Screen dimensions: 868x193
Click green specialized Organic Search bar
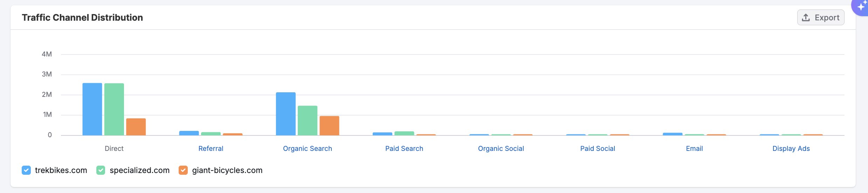[x=308, y=120]
